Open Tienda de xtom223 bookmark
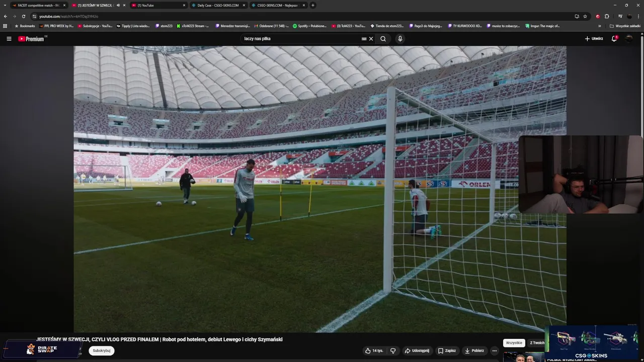The image size is (644, 362). [x=387, y=26]
